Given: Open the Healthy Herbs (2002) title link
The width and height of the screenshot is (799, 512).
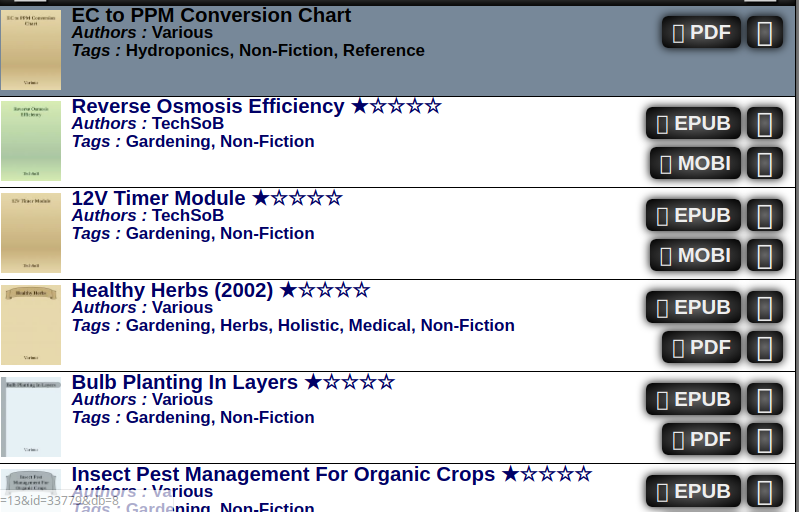Looking at the screenshot, I should [172, 290].
